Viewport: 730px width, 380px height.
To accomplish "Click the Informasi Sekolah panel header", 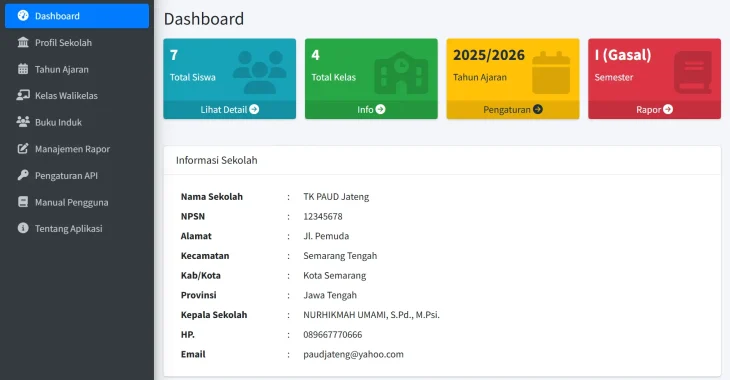I will tap(442, 160).
